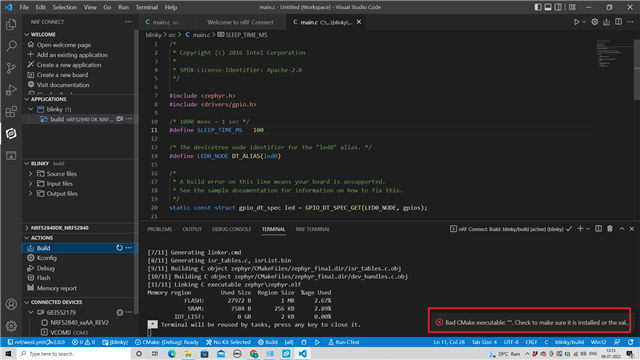Open nRF Connect panel more actions
This screenshot has width=640, height=360.
(128, 22)
